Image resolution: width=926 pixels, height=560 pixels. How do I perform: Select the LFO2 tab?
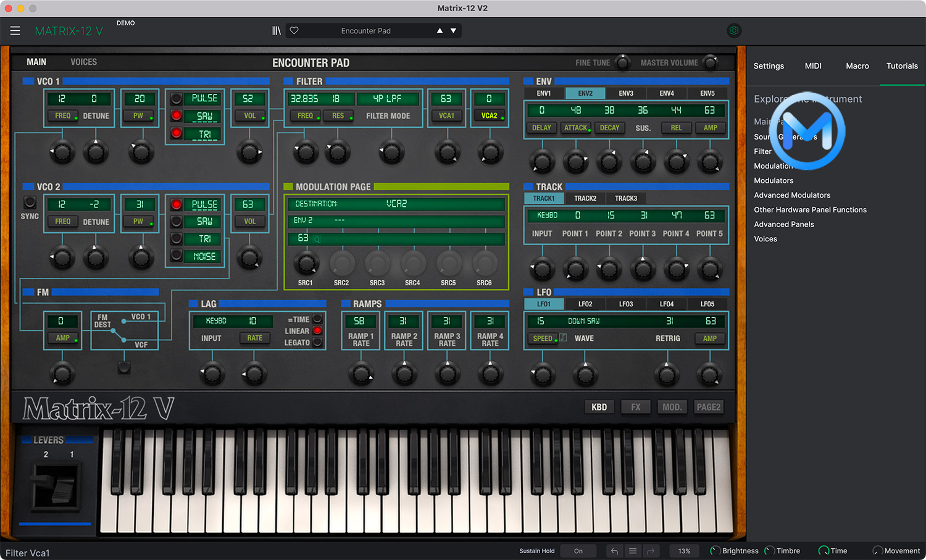click(x=585, y=304)
